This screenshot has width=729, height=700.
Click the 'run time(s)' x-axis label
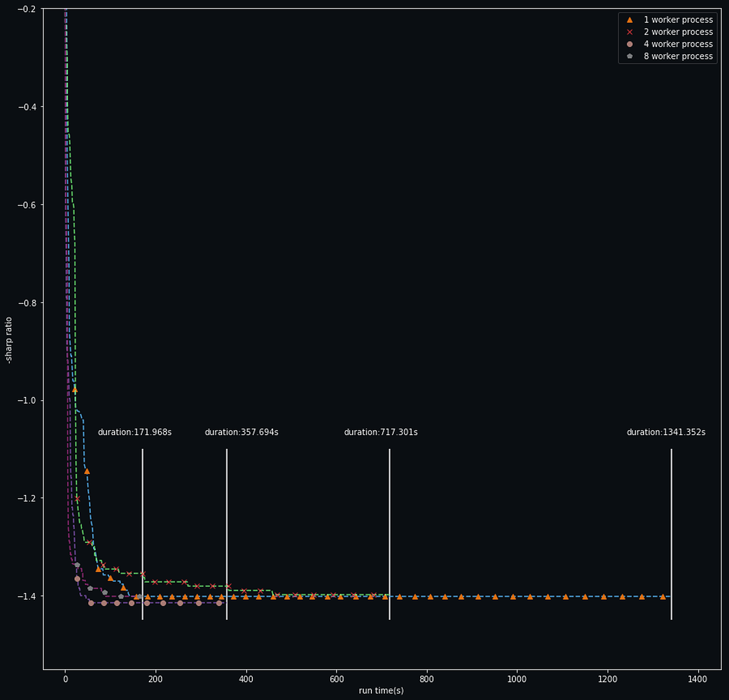(x=381, y=690)
